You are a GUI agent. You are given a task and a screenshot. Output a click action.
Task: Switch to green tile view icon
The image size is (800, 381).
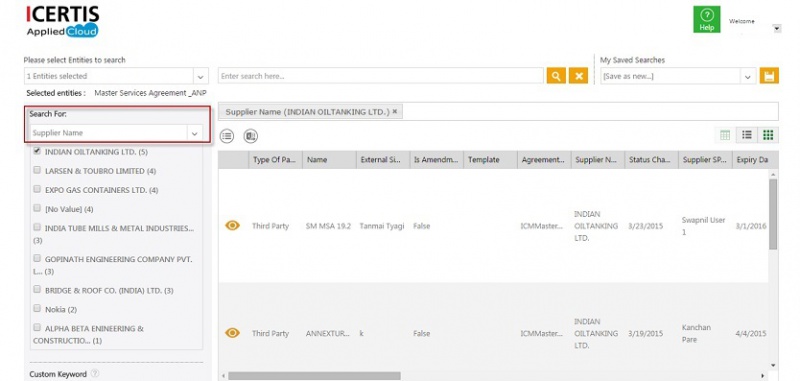pos(768,135)
